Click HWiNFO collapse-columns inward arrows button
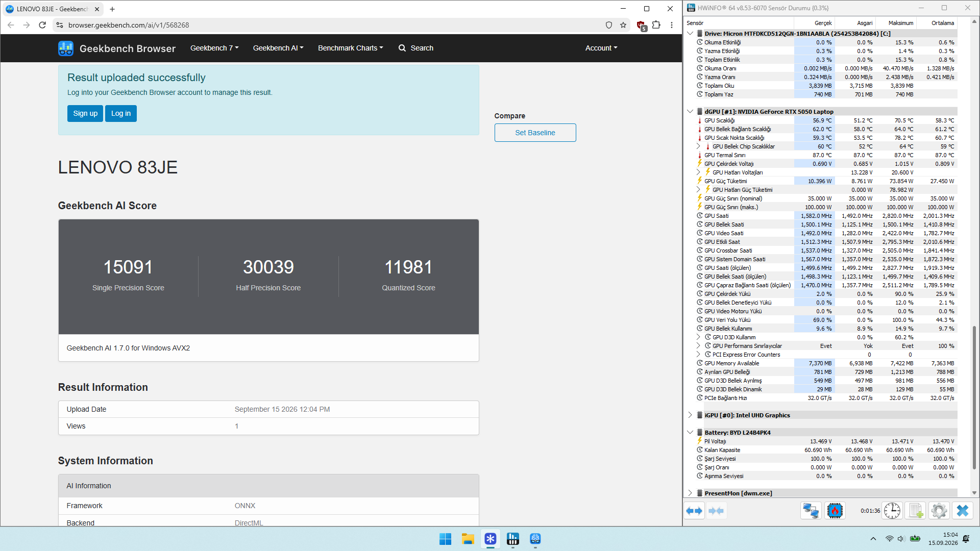The width and height of the screenshot is (980, 551). pos(716,511)
